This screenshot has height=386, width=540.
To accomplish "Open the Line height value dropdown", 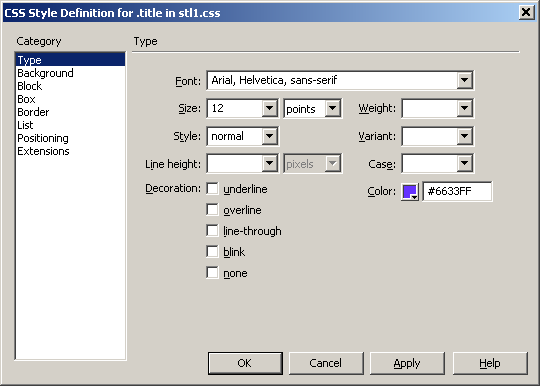I will tap(270, 164).
